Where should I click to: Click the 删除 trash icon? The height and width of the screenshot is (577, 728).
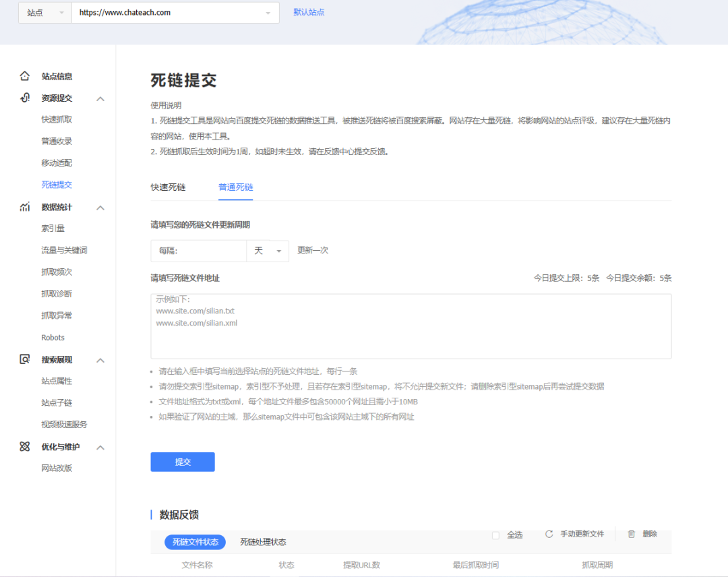[632, 534]
